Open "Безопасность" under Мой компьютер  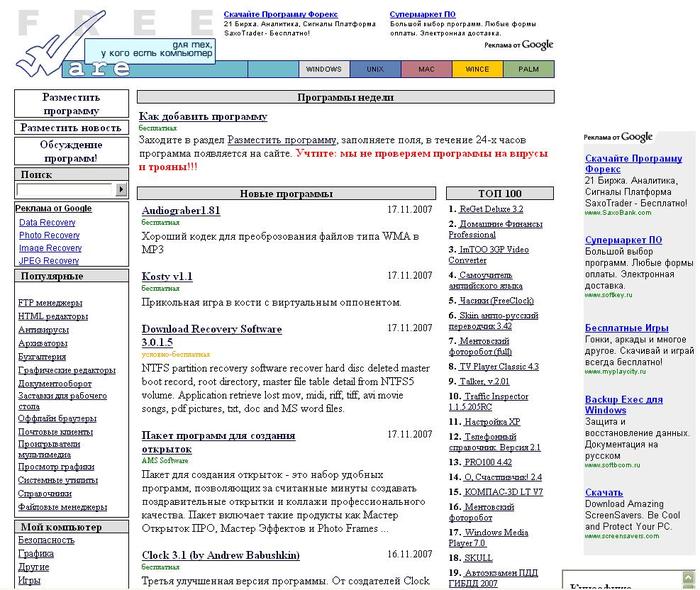coord(46,540)
